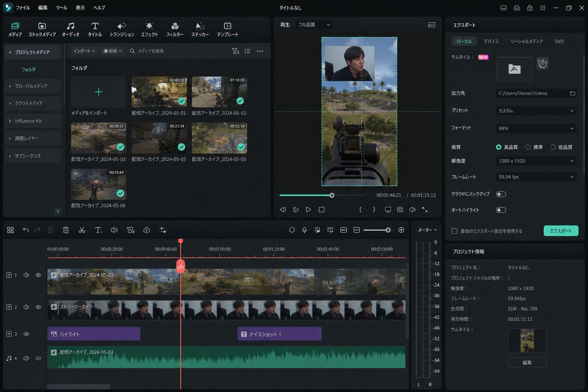Click the timeline horizontal scrollbar

pyautogui.click(x=78, y=387)
